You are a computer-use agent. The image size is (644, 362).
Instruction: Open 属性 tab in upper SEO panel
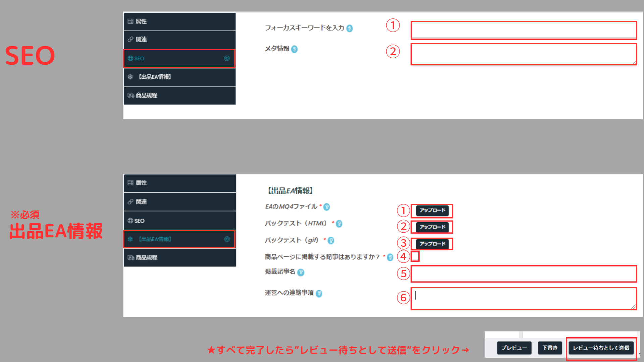click(179, 21)
